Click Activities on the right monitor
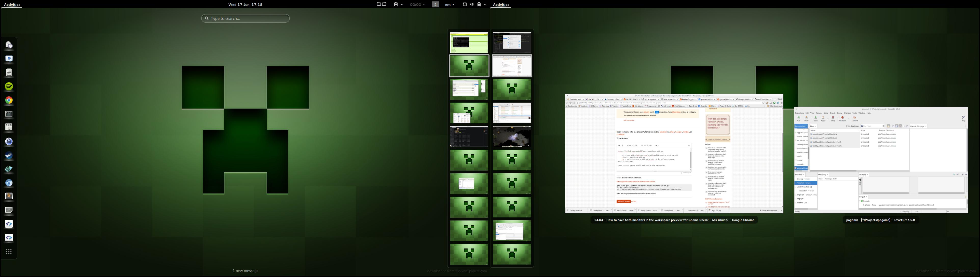The image size is (980, 277). pyautogui.click(x=501, y=5)
